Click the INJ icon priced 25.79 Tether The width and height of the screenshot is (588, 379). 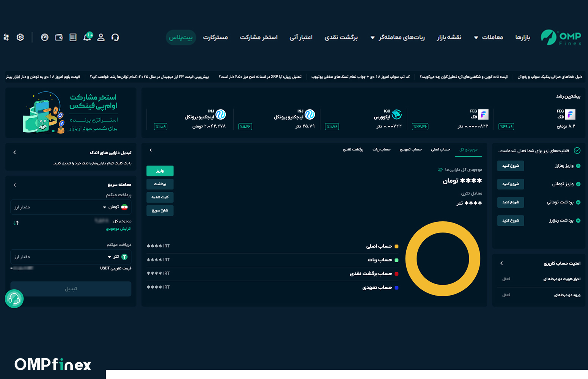tap(310, 114)
